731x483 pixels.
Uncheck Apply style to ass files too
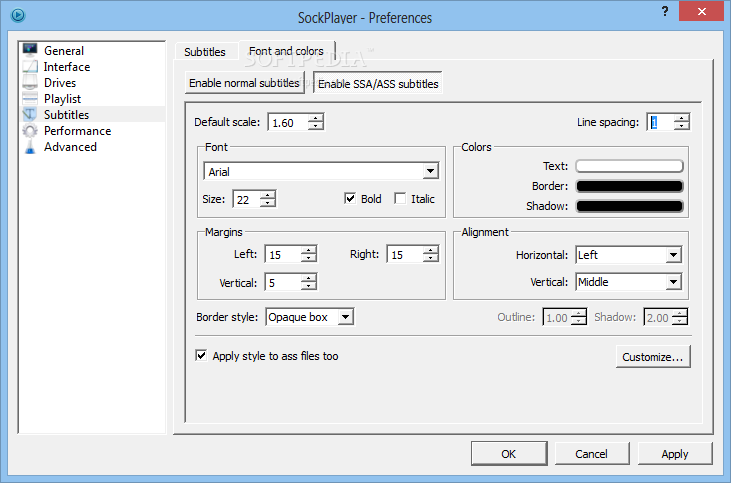(x=201, y=355)
